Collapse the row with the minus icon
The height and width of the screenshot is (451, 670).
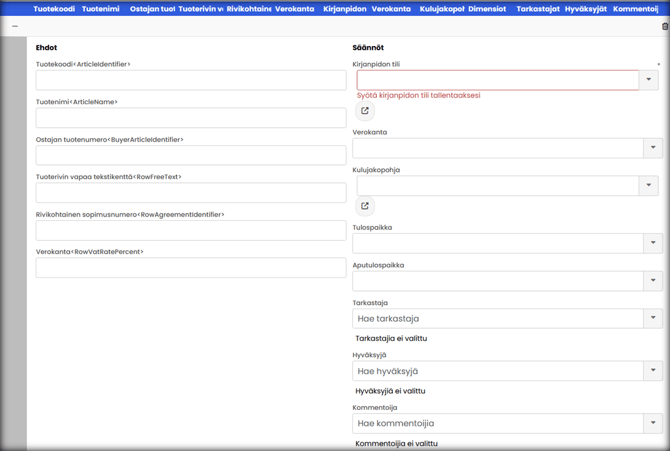pos(15,26)
